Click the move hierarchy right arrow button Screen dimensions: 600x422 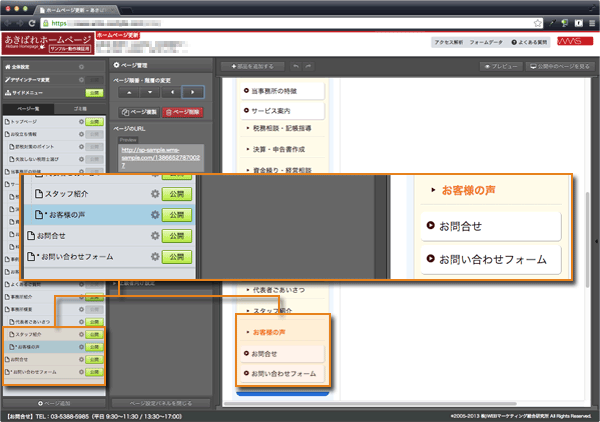point(192,92)
